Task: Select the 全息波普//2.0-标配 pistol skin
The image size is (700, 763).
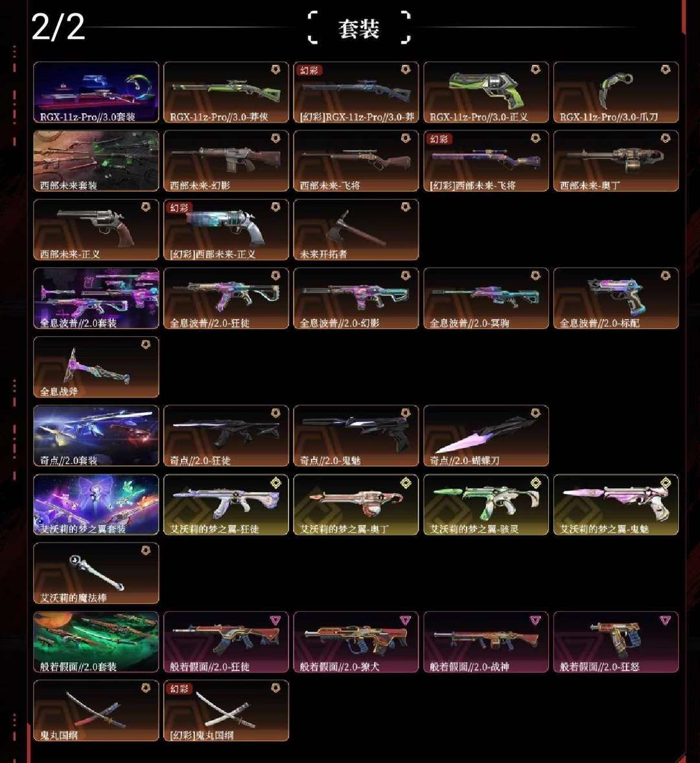Action: 616,298
